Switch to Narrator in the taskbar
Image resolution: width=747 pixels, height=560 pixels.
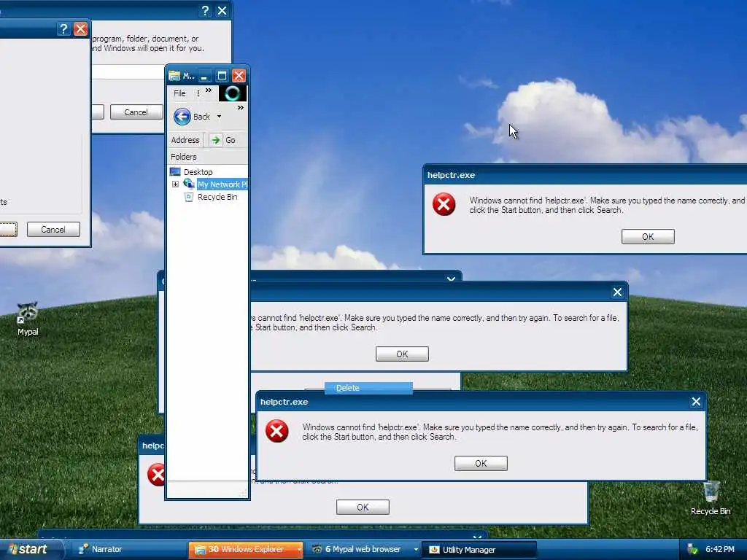128,550
